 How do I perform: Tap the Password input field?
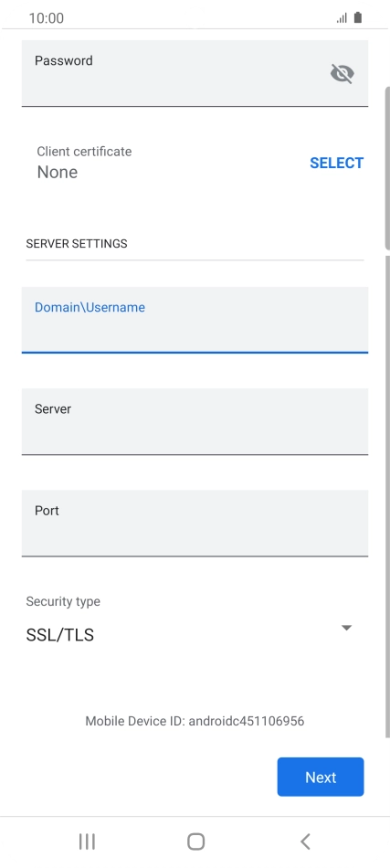pos(195,73)
